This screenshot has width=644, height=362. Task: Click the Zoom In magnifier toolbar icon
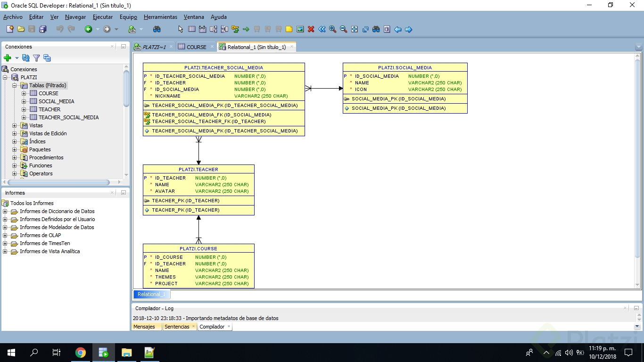333,29
